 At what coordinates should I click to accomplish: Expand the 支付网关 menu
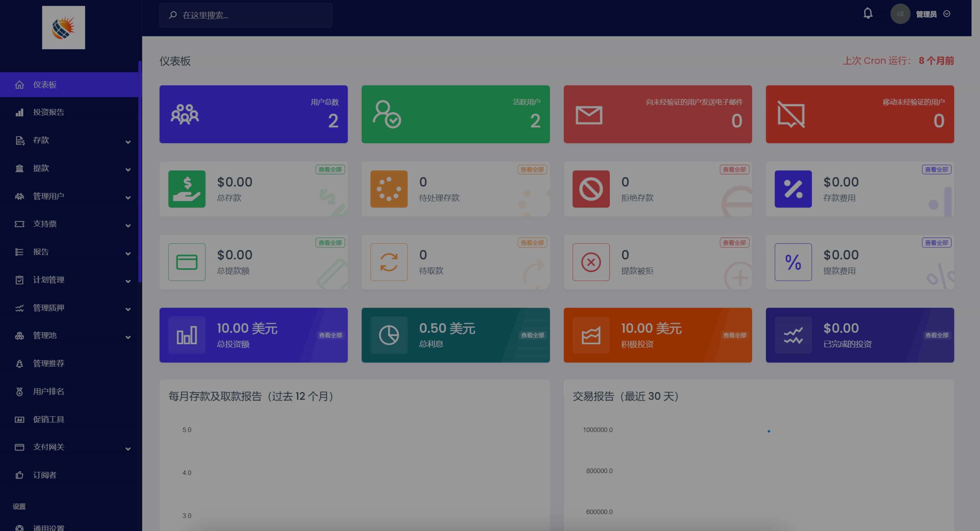[x=128, y=448]
